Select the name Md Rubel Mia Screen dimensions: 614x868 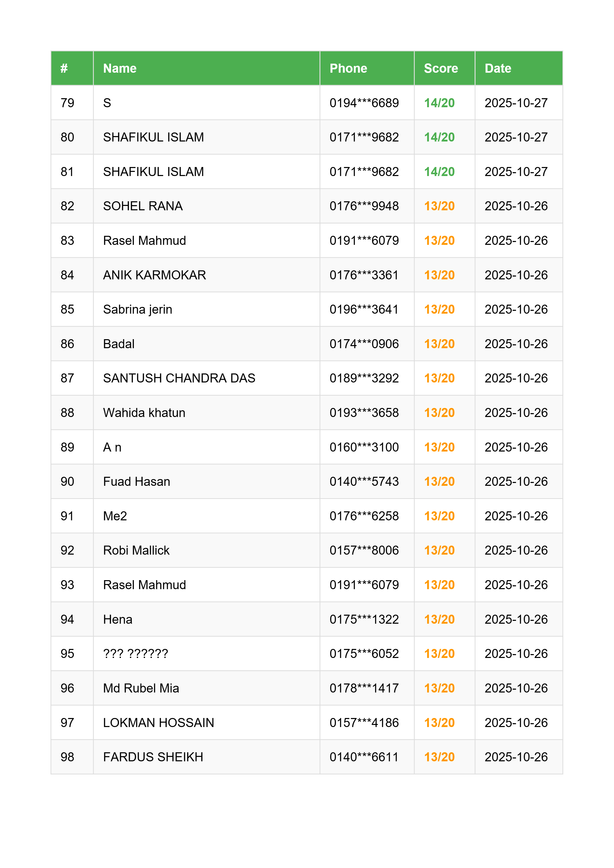point(141,688)
